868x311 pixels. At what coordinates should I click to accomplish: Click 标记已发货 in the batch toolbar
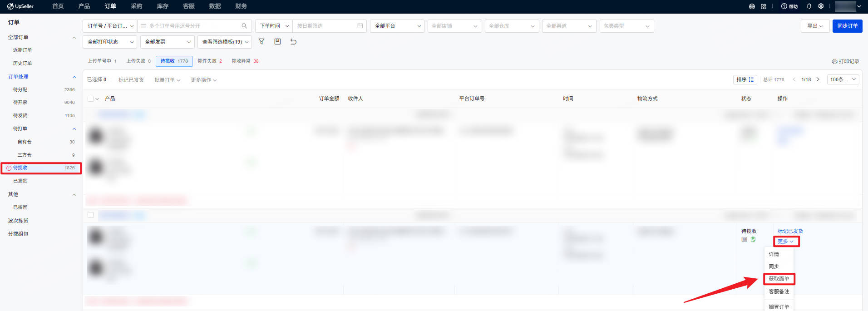(131, 80)
